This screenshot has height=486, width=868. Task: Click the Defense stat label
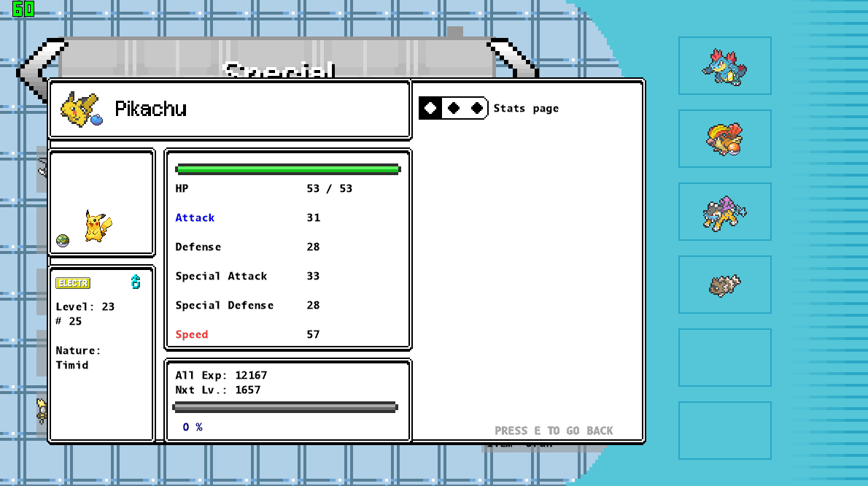click(198, 247)
